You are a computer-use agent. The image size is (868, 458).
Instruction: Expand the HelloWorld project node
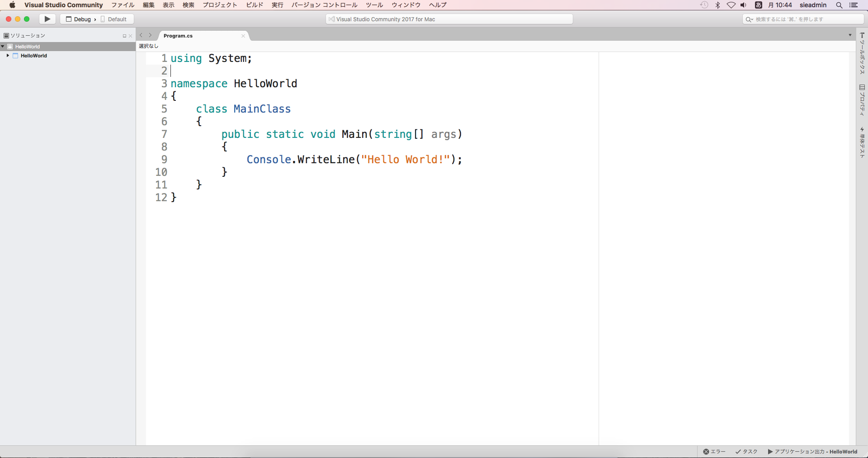tap(8, 56)
